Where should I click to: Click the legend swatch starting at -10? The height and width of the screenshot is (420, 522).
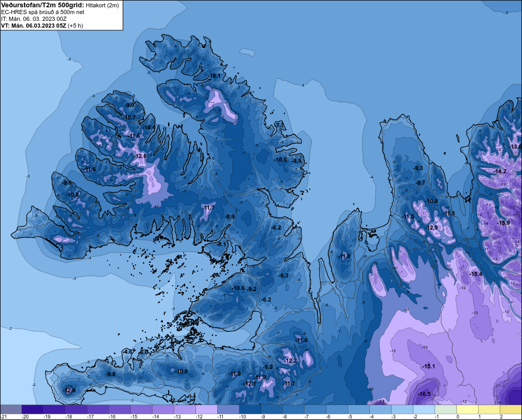250,409
